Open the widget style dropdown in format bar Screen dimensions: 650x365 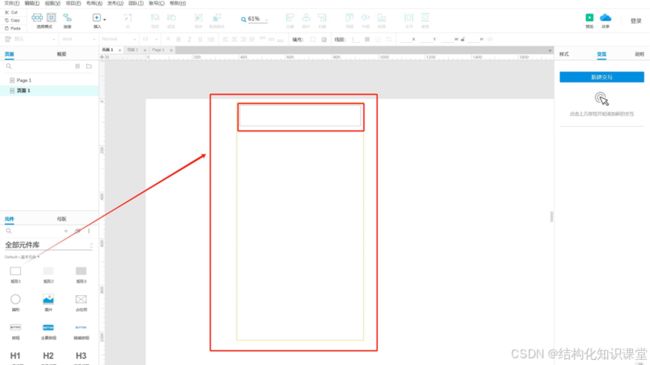pos(30,39)
